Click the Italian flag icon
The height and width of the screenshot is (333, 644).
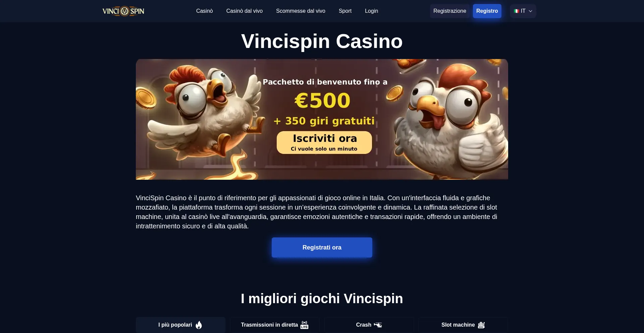point(517,11)
